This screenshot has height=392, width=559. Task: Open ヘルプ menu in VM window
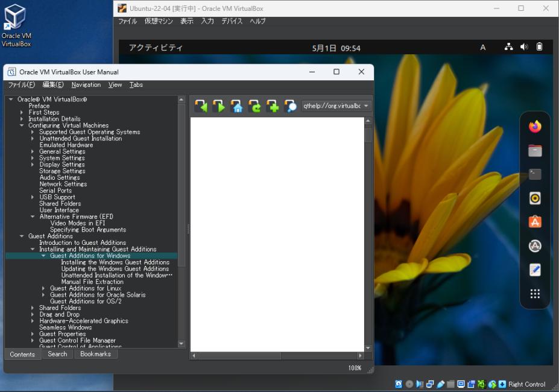coord(257,21)
